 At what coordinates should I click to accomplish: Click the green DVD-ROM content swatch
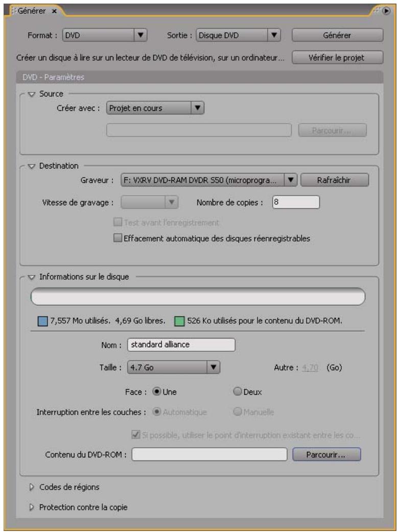[179, 321]
